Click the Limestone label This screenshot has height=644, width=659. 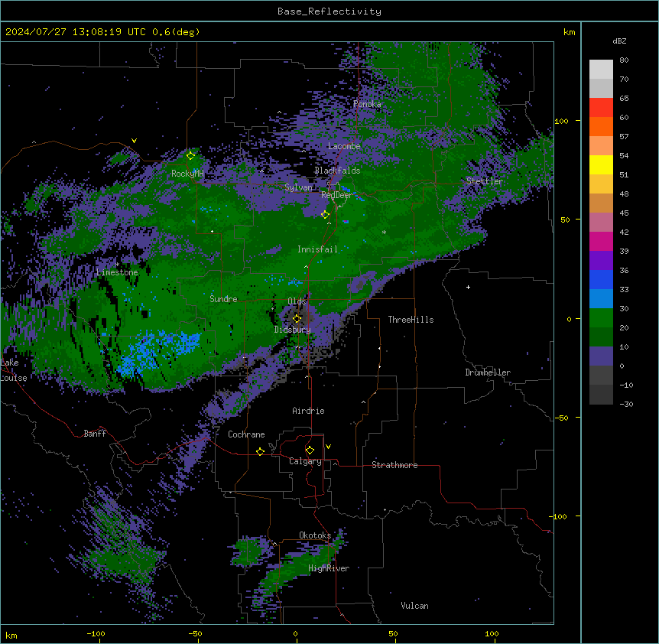pyautogui.click(x=117, y=272)
